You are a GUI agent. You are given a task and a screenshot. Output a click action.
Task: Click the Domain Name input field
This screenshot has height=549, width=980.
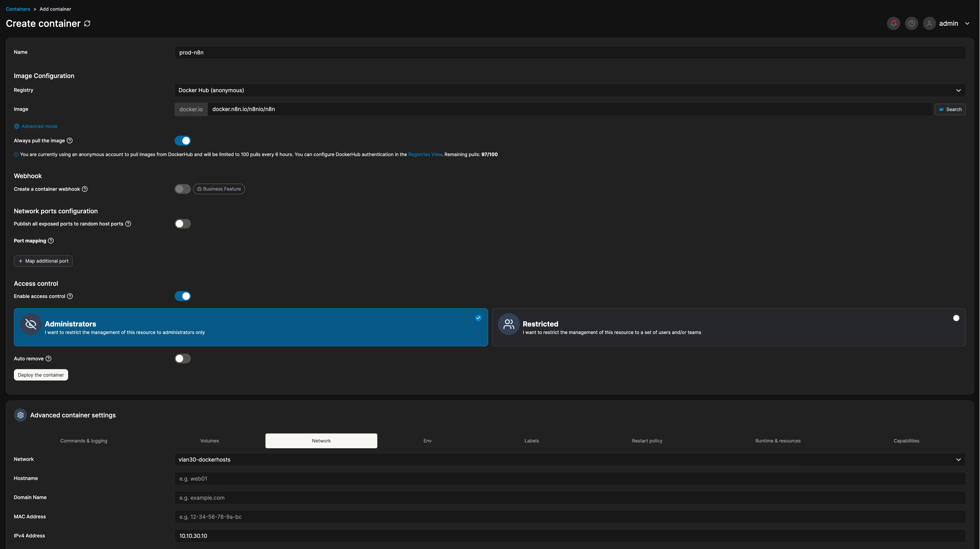click(x=570, y=498)
